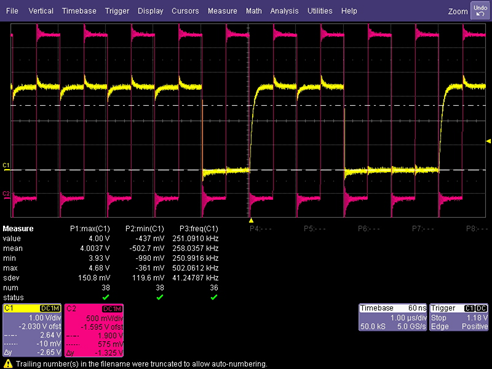
Task: Open the File menu
Action: coord(12,11)
